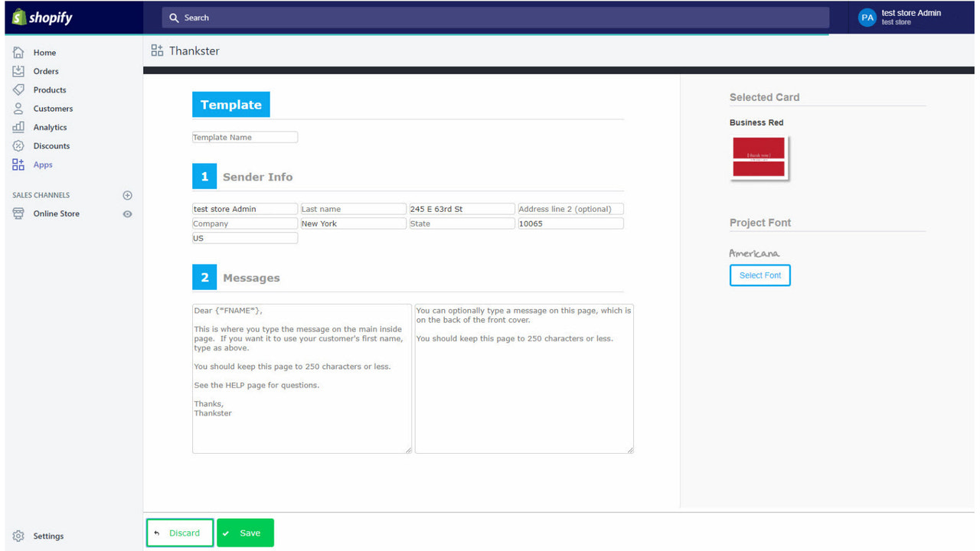Screen dimensions: 980x551
Task: Click the Template Name input field
Action: 244,136
